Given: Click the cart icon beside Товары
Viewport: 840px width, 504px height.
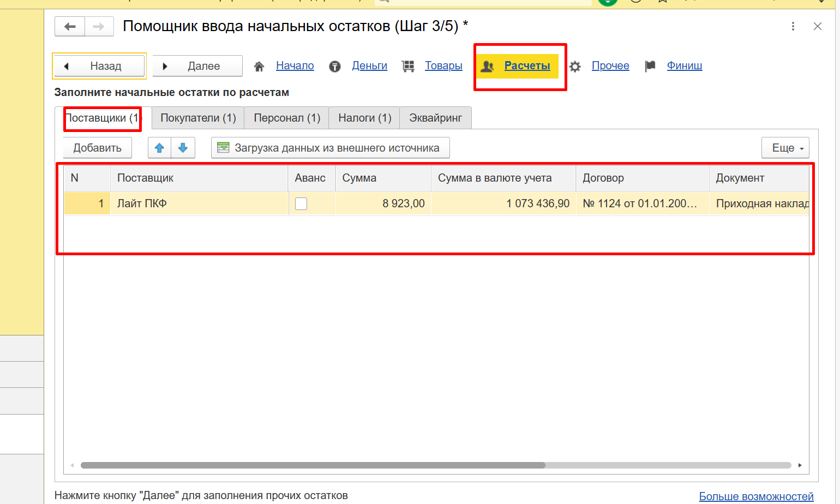Looking at the screenshot, I should (408, 67).
